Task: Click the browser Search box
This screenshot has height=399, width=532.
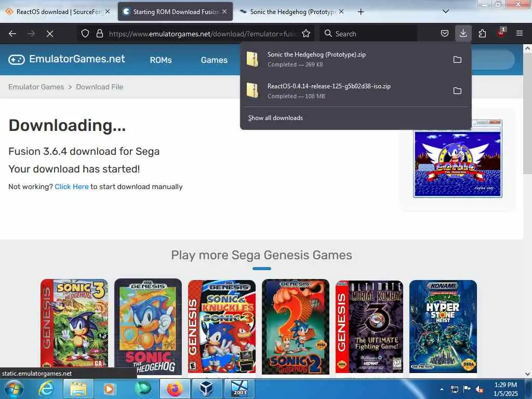Action: pyautogui.click(x=368, y=34)
